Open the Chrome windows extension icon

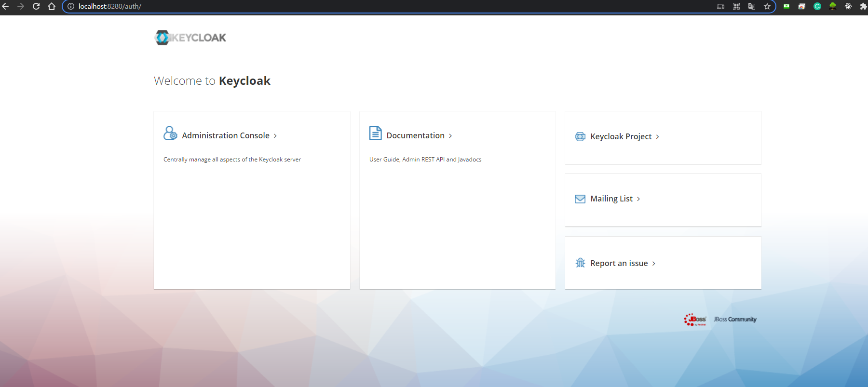tap(802, 6)
